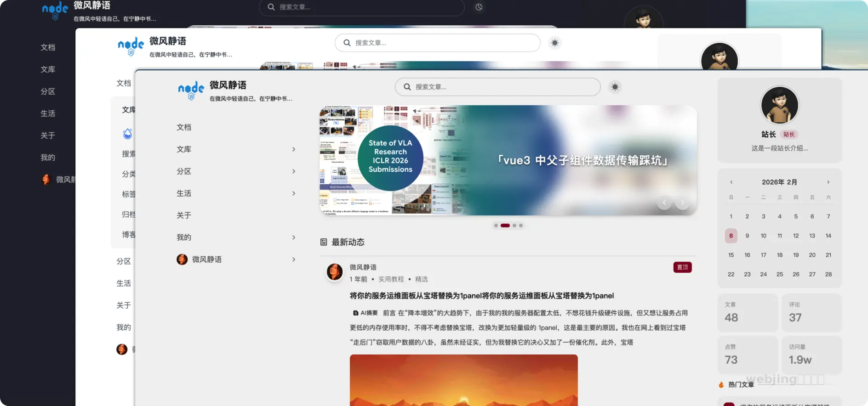This screenshot has width=868, height=406.
Task: Expand the 微风静语 chevron in front sidebar
Action: point(294,259)
